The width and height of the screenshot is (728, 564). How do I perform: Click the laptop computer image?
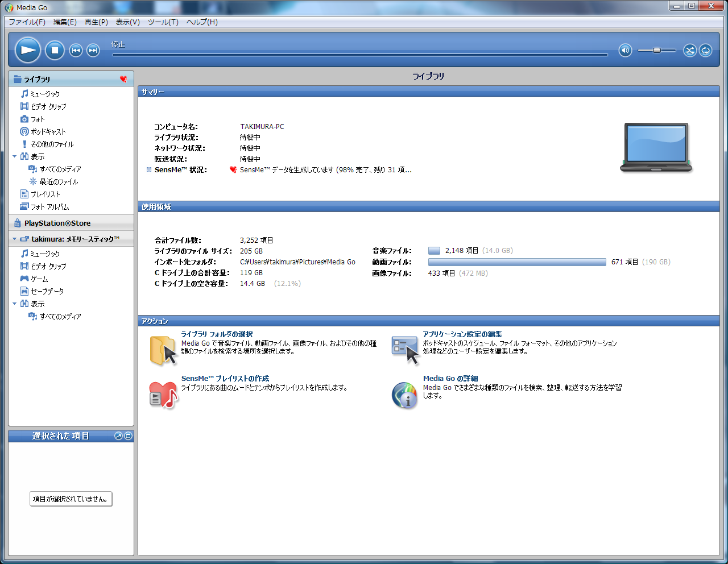pos(656,147)
